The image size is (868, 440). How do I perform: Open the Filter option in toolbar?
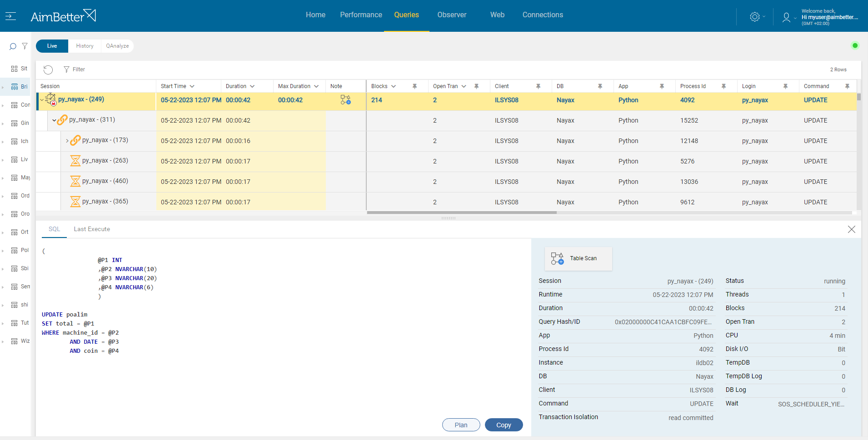tap(75, 69)
